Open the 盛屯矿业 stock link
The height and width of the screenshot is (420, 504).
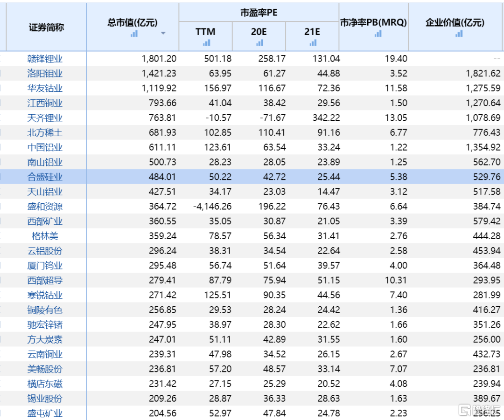coord(45,413)
